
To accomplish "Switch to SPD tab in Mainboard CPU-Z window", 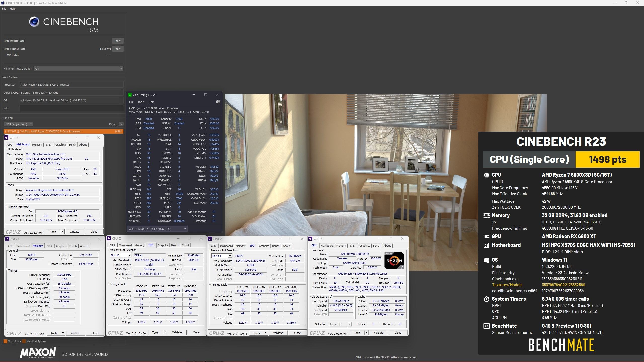I will coord(49,145).
